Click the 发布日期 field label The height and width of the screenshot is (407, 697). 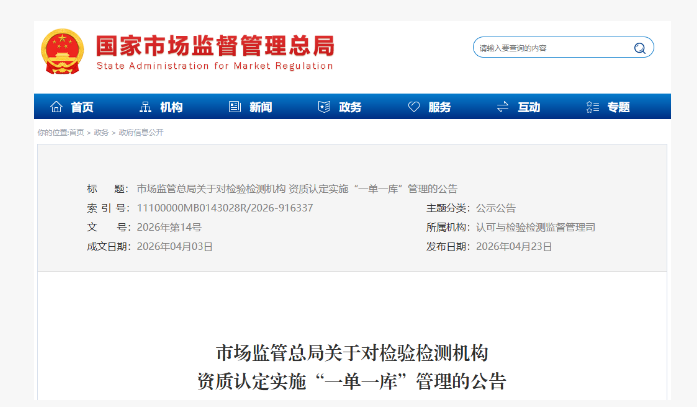pyautogui.click(x=448, y=246)
